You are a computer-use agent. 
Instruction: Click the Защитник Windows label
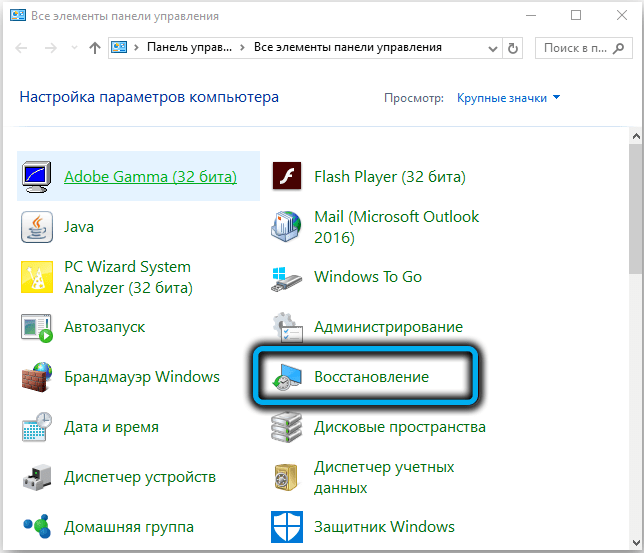384,527
